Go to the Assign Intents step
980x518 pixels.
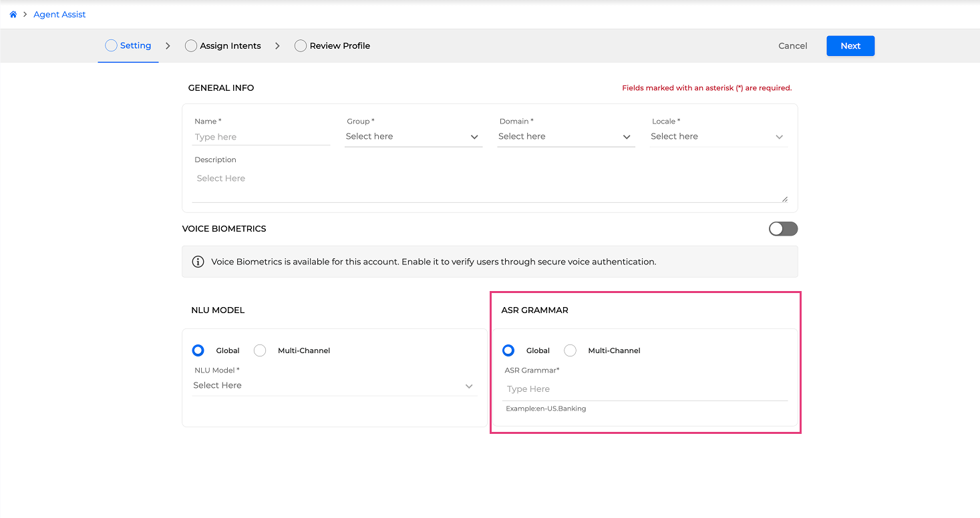pos(230,46)
